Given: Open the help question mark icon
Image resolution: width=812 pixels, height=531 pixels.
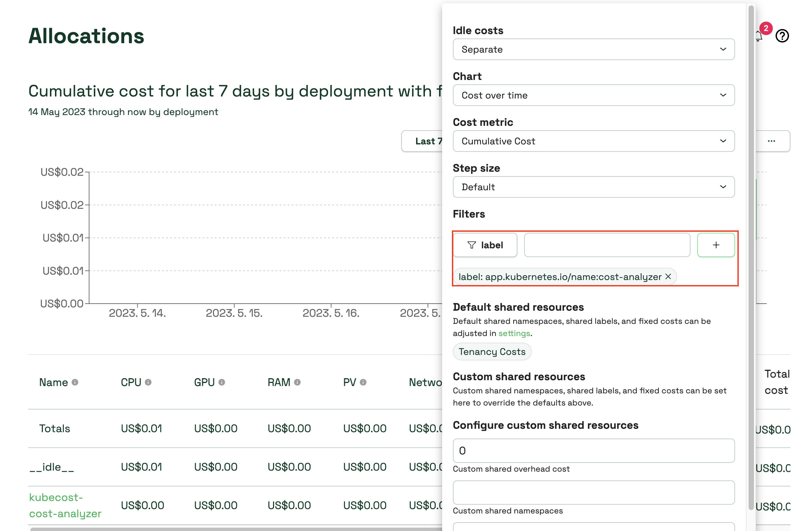Looking at the screenshot, I should pyautogui.click(x=782, y=36).
